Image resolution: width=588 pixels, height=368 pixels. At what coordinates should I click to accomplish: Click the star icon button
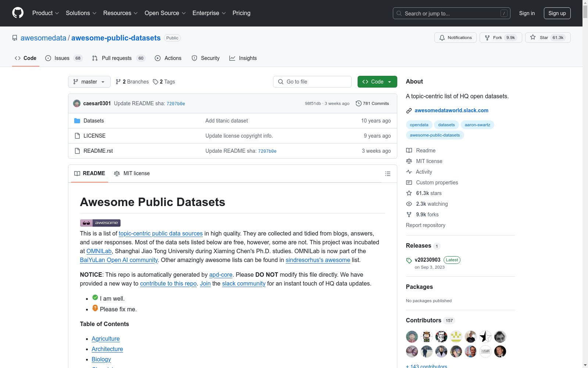[533, 38]
